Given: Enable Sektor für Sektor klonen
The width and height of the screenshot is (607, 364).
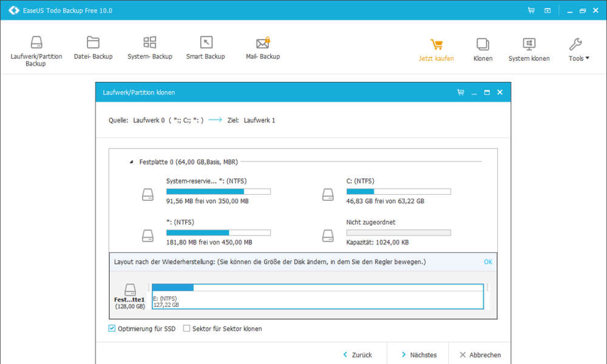Looking at the screenshot, I should (x=186, y=328).
